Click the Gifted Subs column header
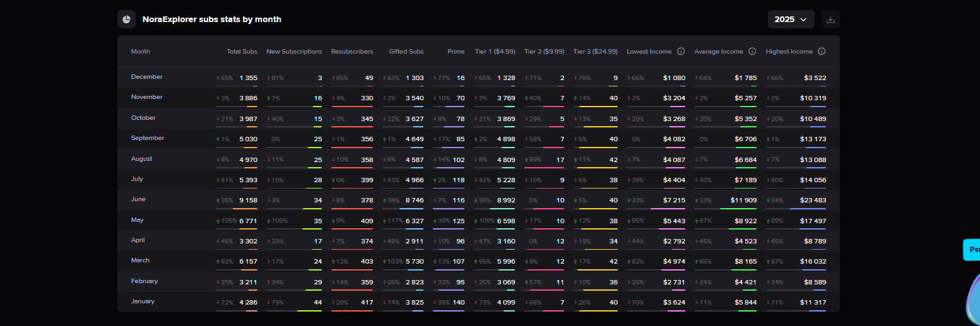The width and height of the screenshot is (980, 326). (406, 52)
